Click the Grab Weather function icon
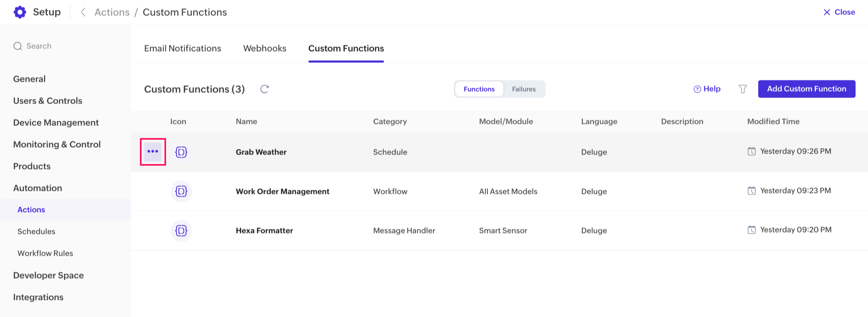The image size is (868, 317). point(181,152)
